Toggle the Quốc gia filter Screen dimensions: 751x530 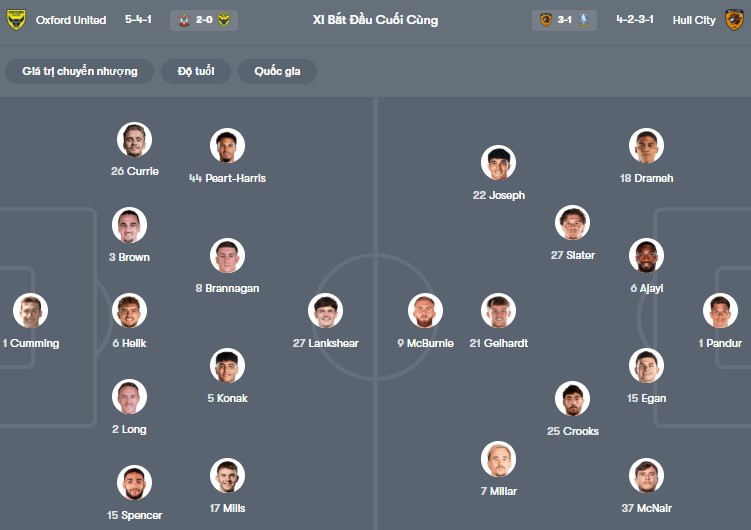coord(279,71)
